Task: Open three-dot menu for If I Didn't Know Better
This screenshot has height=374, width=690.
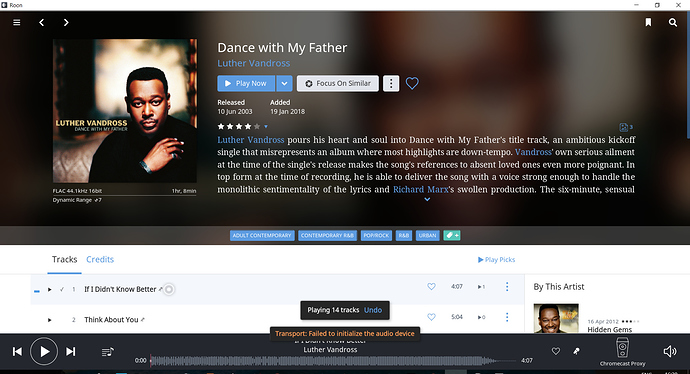Action: pos(507,286)
